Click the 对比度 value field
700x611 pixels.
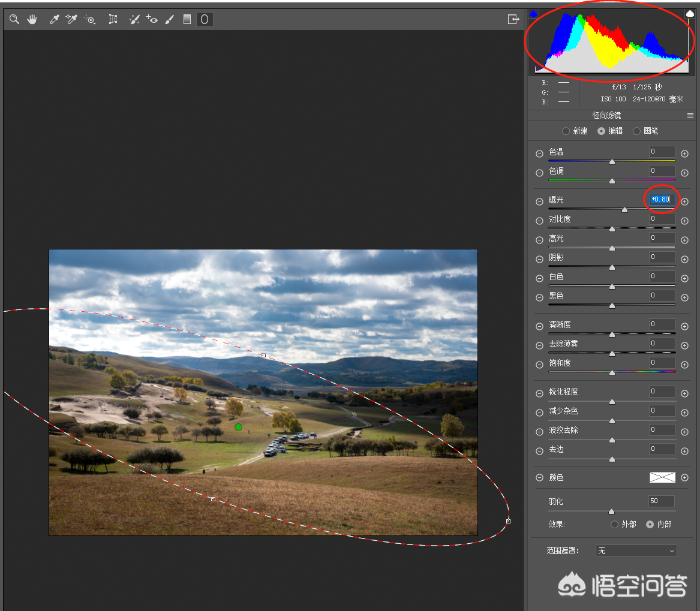(x=662, y=218)
